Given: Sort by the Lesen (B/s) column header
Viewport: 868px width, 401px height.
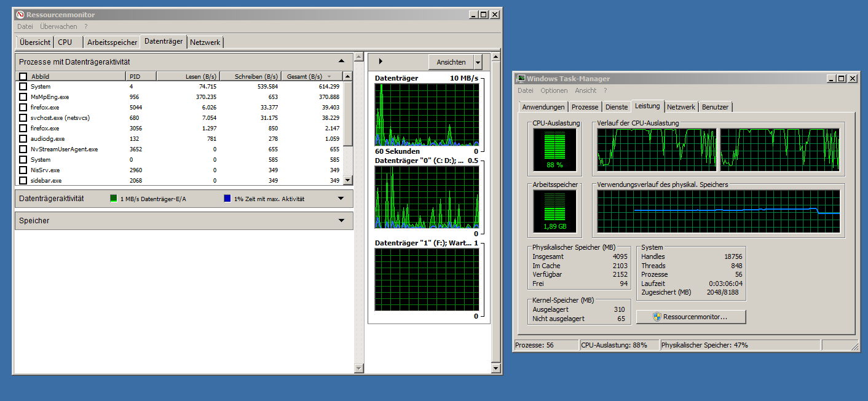Looking at the screenshot, I should [187, 77].
